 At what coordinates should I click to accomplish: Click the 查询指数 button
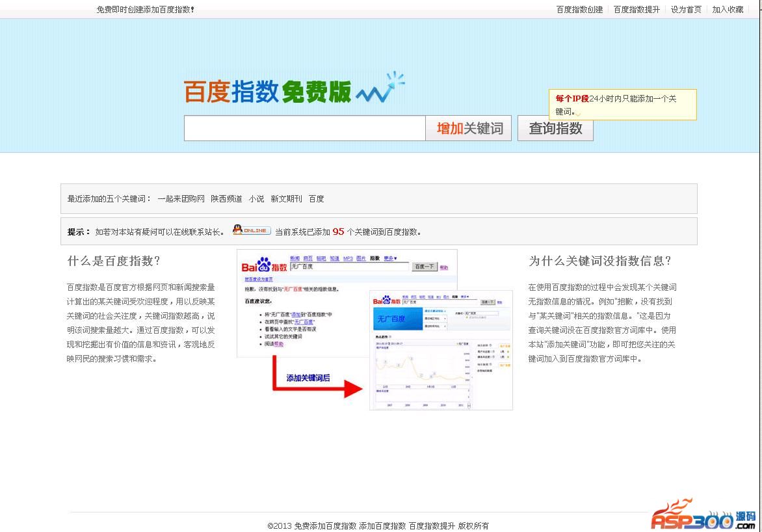(555, 128)
